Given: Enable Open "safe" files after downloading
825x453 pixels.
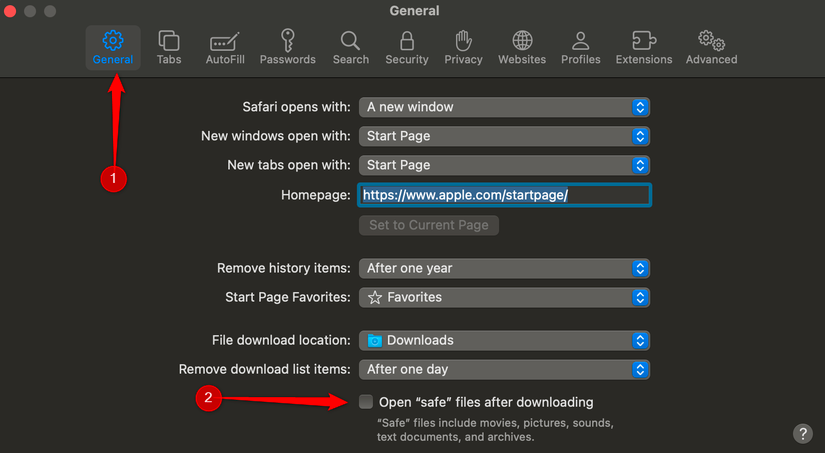Looking at the screenshot, I should (366, 402).
